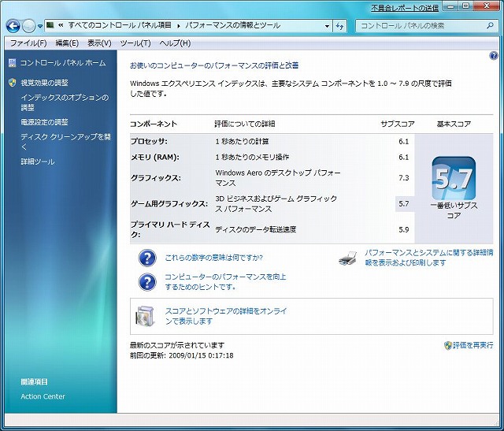Go back with the Back arrow button
This screenshot has height=431, width=504.
13,26
